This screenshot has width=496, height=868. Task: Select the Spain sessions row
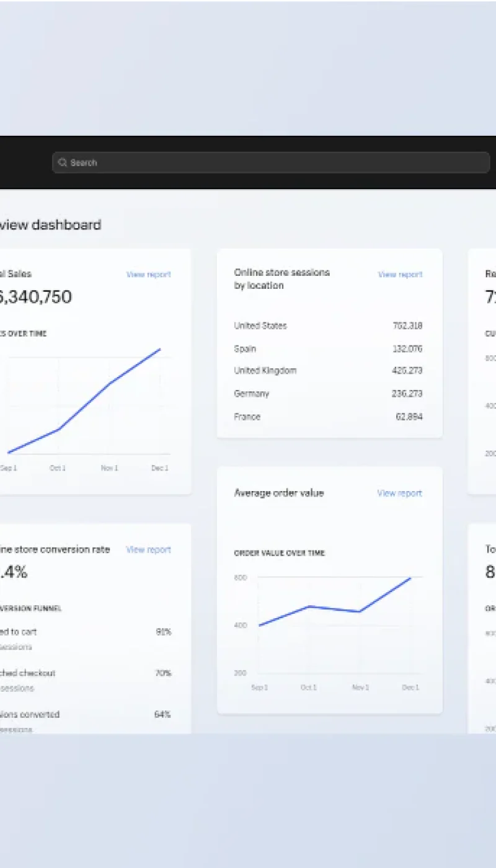click(x=328, y=348)
